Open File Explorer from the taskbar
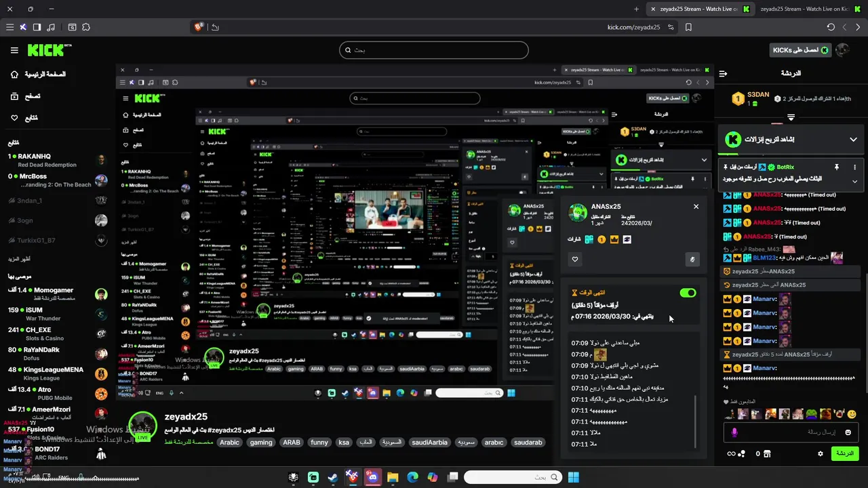Image resolution: width=868 pixels, height=488 pixels. (393, 478)
